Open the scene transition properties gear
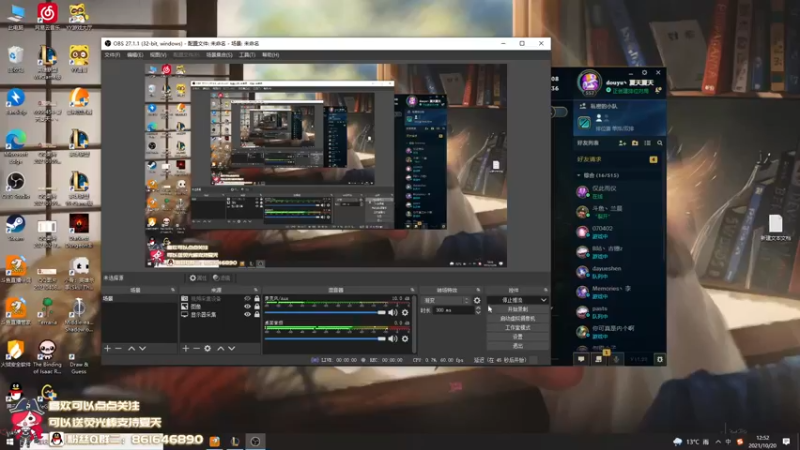 pos(477,301)
